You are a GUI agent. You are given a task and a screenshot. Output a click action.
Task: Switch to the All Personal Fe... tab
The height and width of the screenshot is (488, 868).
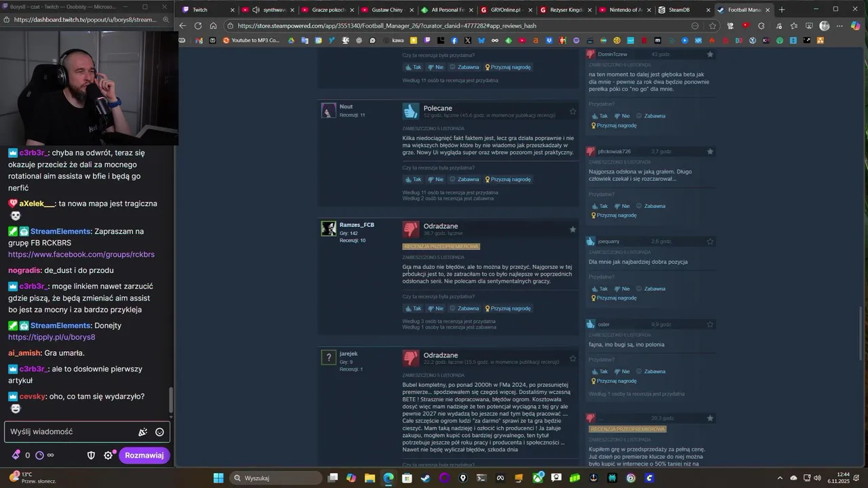[x=446, y=9]
